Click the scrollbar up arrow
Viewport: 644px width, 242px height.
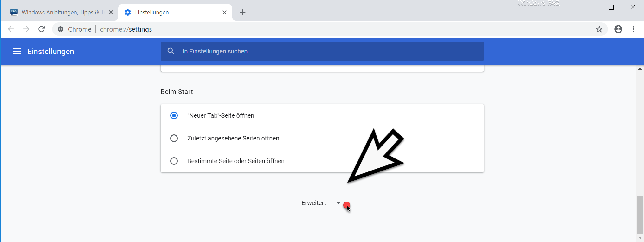click(x=640, y=69)
